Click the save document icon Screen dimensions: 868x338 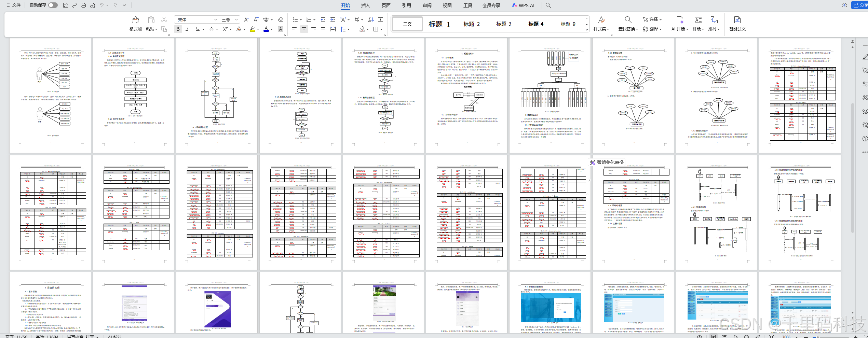point(66,5)
